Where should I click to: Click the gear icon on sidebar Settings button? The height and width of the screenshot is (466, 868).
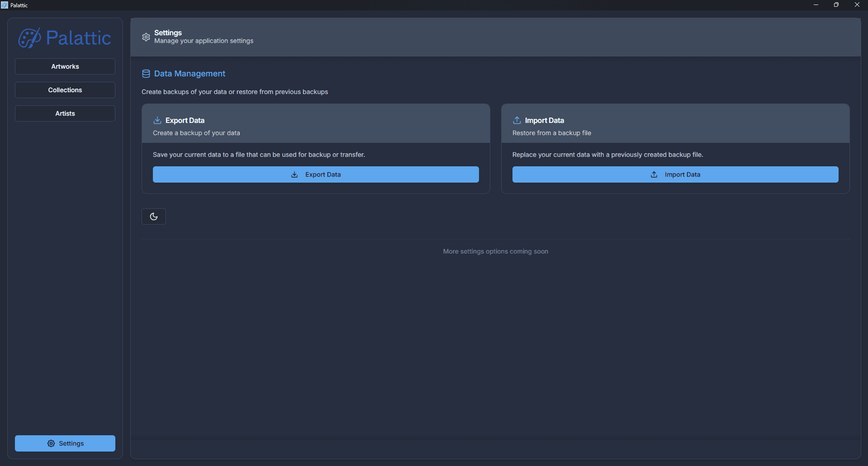click(51, 443)
